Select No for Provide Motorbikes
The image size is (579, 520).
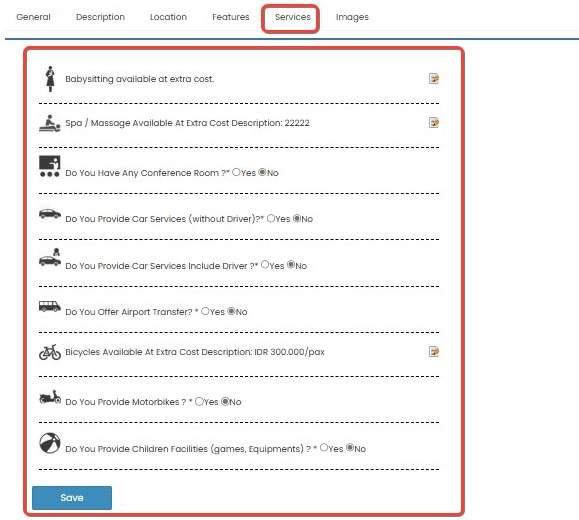click(x=225, y=401)
